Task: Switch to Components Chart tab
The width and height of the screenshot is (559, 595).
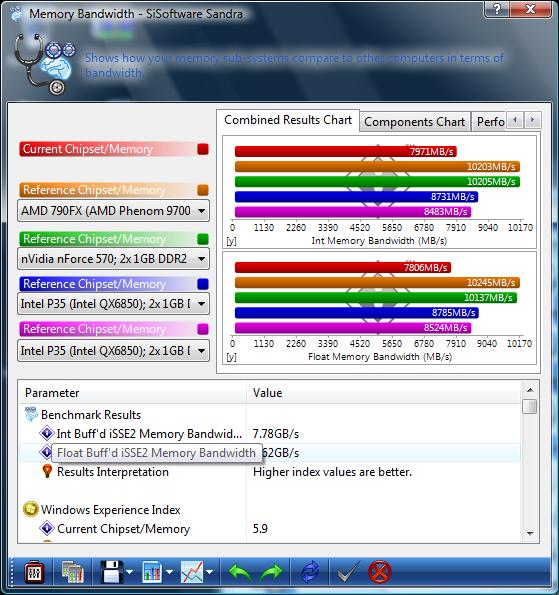Action: coord(414,122)
